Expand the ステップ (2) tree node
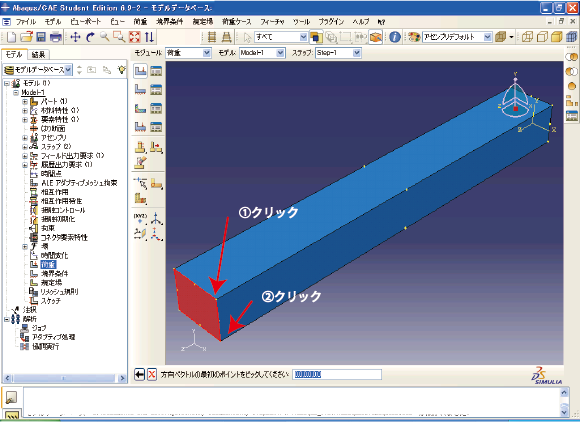 tap(25, 146)
